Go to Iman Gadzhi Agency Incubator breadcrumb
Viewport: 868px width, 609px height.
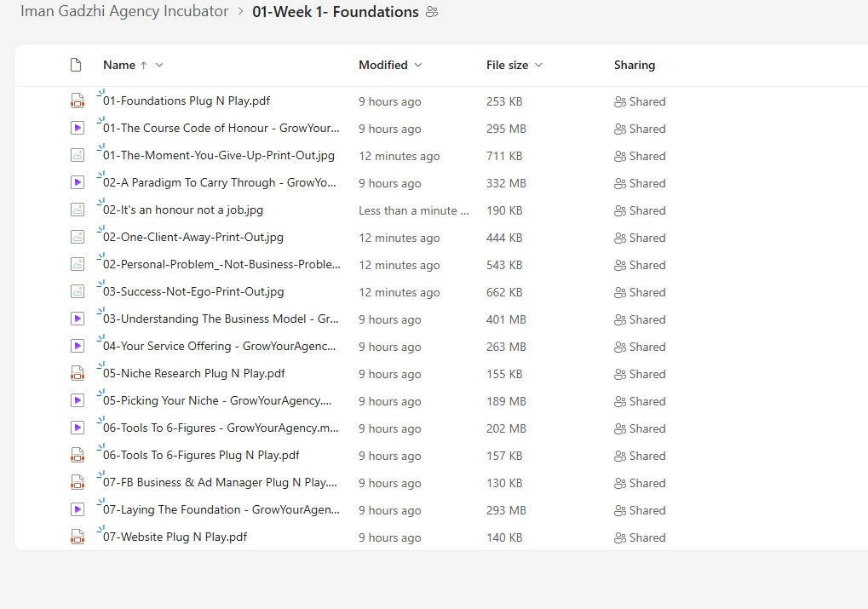coord(124,12)
